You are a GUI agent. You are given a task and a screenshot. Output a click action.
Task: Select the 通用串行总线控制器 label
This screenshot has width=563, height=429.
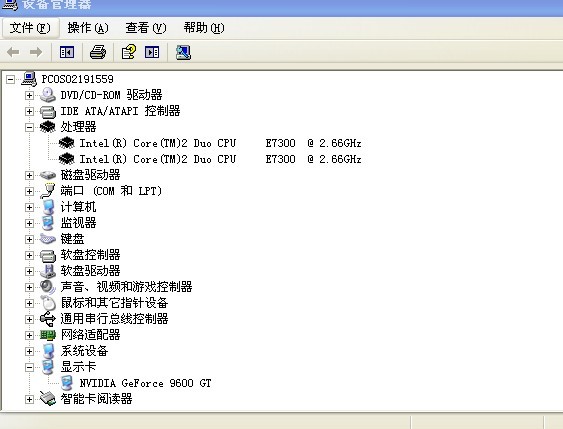point(114,319)
